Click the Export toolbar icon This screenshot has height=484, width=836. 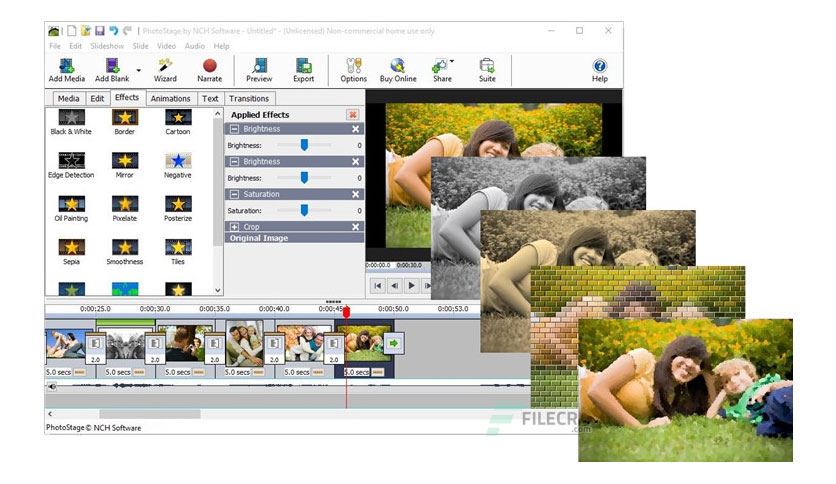click(303, 70)
